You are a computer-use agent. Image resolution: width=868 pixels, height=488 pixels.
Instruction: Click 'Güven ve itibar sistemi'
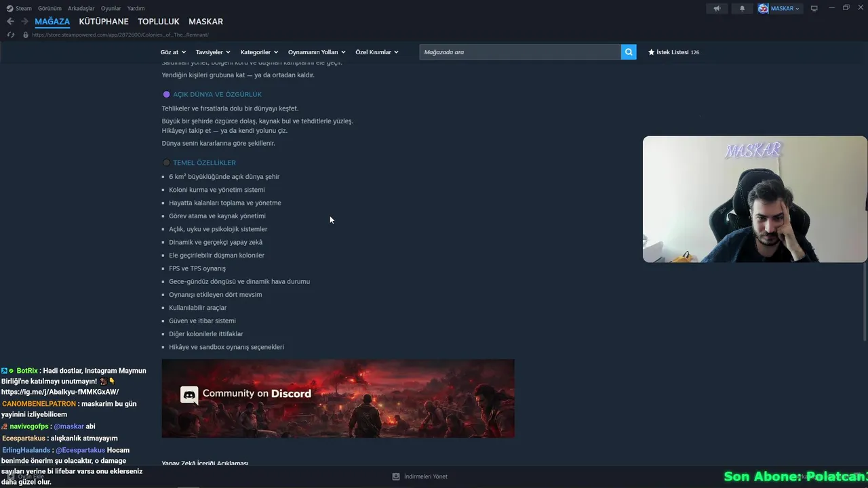pos(202,321)
